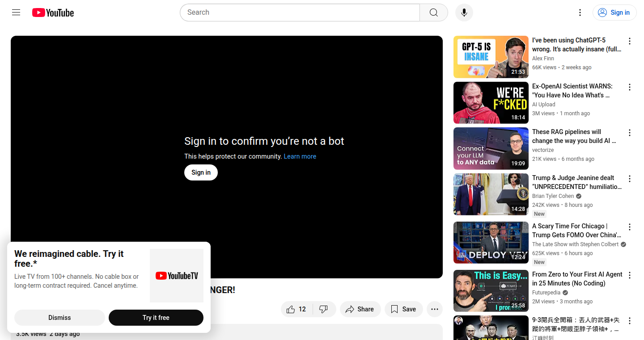Visit Futurepedia channel
The image size is (644, 340).
[547, 293]
